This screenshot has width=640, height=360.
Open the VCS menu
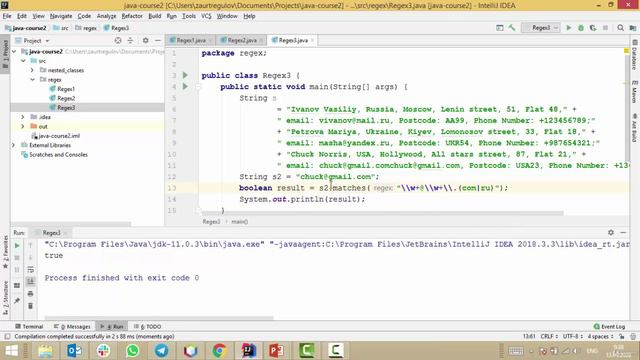click(206, 16)
